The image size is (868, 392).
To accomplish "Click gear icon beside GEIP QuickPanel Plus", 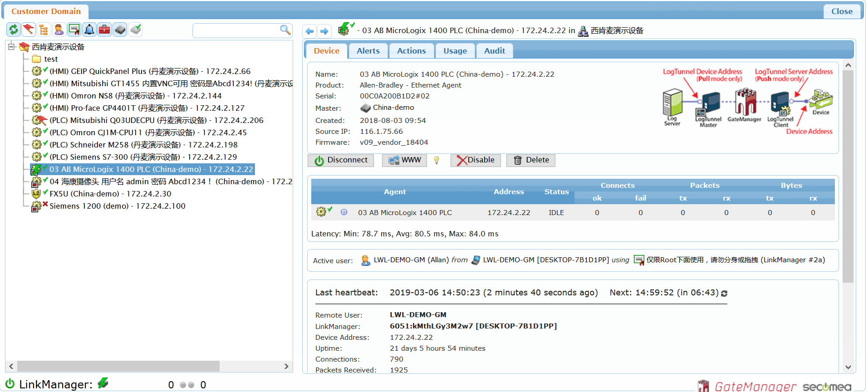I will click(x=37, y=71).
